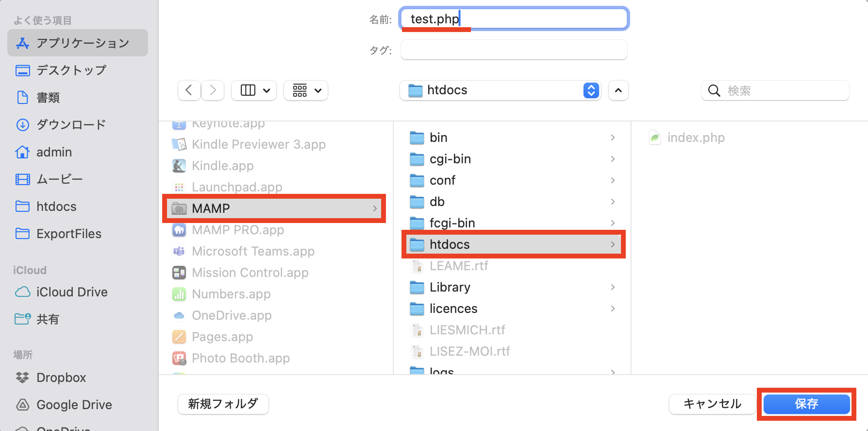This screenshot has width=868, height=431.
Task: Select the MAMP folder in the list
Action: pyautogui.click(x=274, y=208)
